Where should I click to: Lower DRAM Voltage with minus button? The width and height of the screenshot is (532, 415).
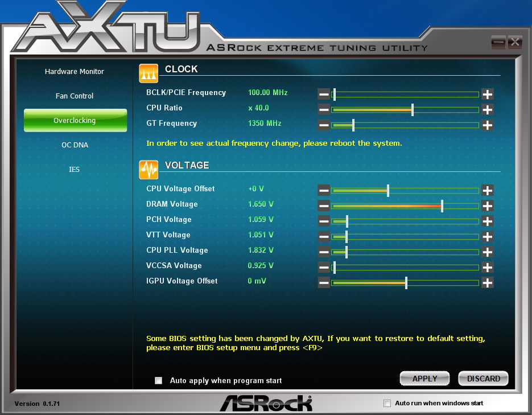coord(324,206)
